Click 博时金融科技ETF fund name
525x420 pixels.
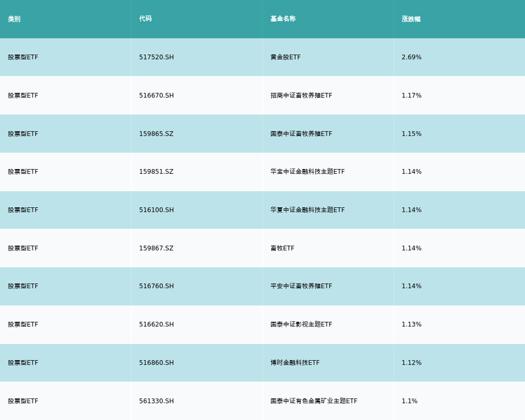295,362
